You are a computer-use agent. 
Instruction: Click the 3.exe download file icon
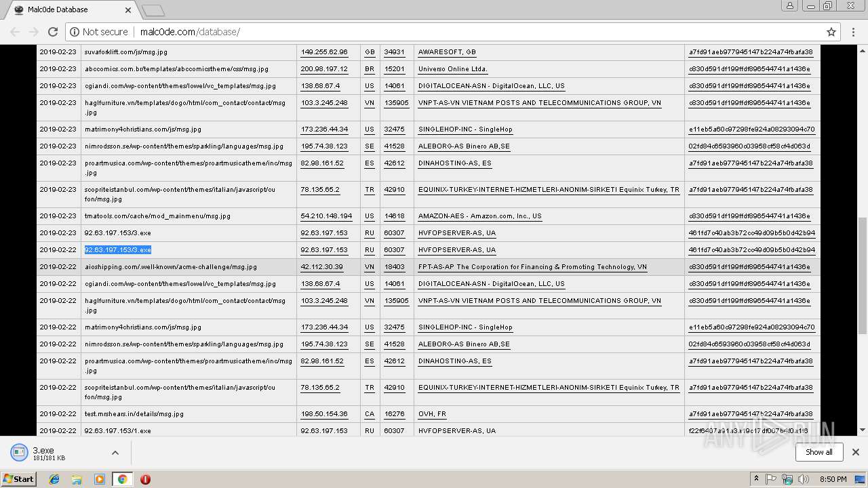pyautogui.click(x=18, y=453)
